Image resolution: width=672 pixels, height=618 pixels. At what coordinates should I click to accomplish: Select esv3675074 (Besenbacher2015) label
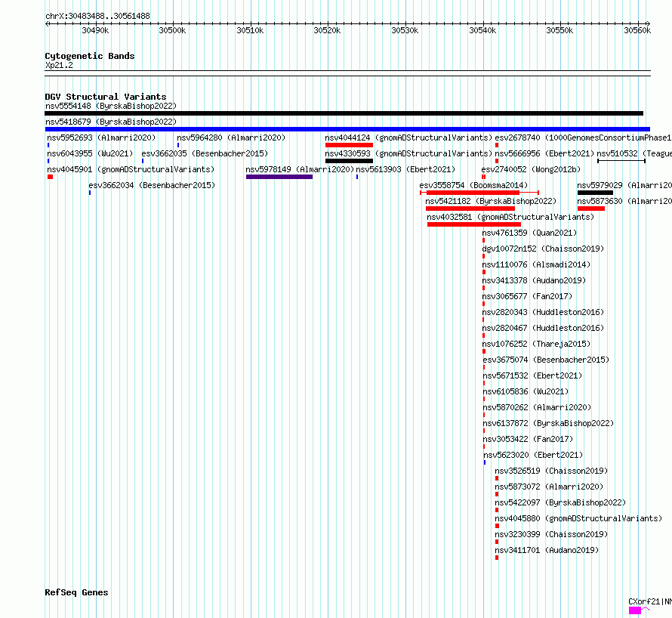click(x=547, y=360)
